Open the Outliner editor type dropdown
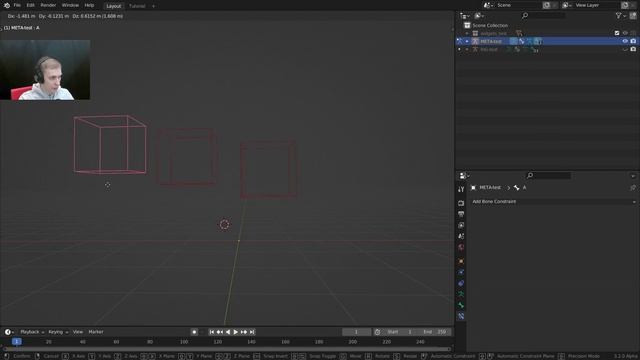This screenshot has height=360, width=640. [465, 16]
